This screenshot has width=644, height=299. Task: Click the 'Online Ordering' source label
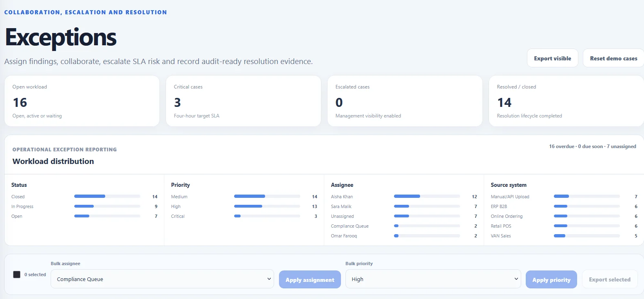point(507,216)
